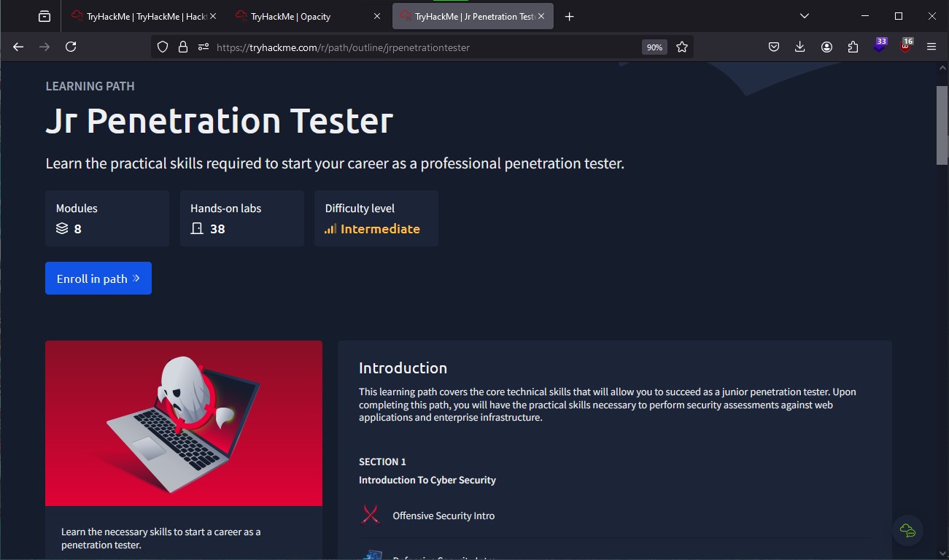Bookmark this page with the star icon

click(x=682, y=47)
